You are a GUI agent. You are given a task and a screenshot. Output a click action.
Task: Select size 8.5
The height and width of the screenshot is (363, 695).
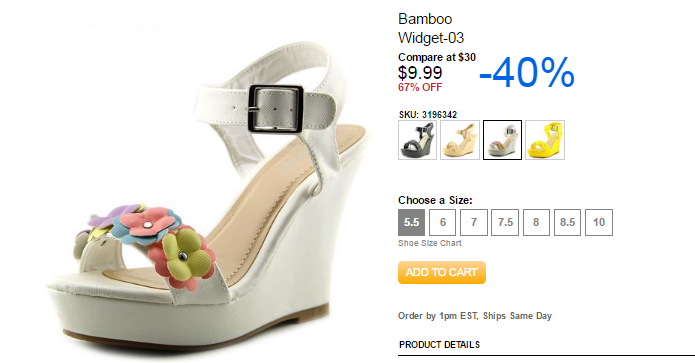[567, 222]
